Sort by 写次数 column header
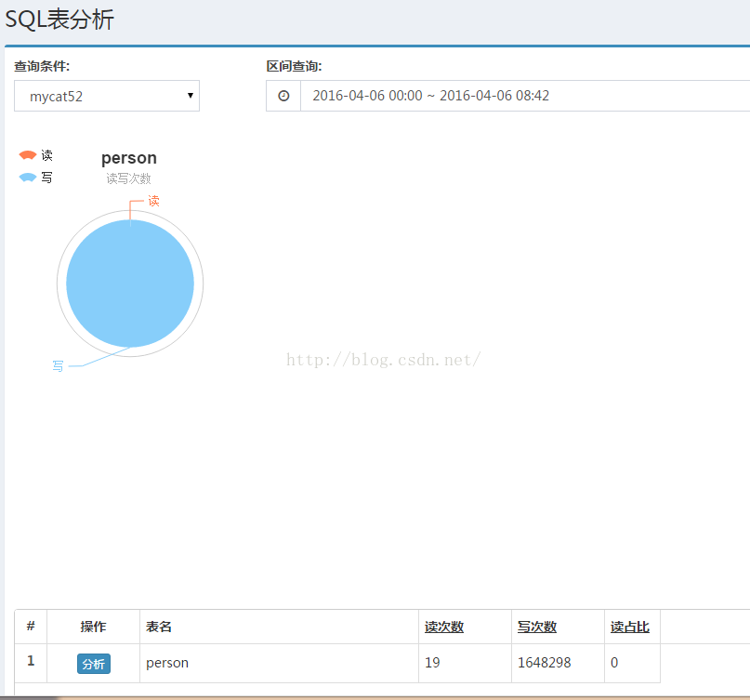Screen dimensions: 750x700 tap(536, 627)
